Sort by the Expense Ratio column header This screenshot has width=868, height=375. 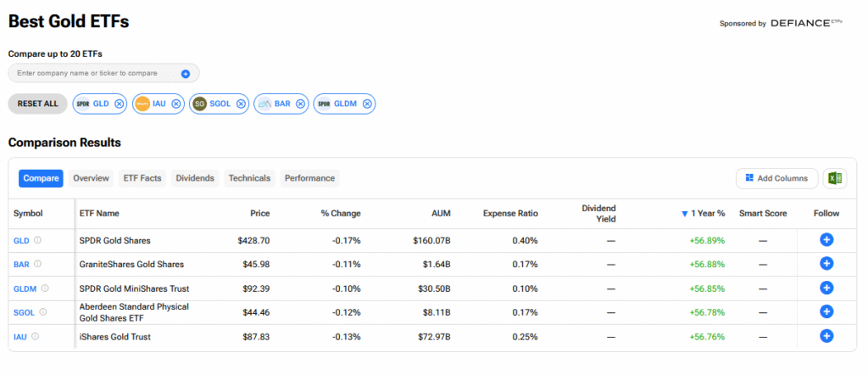(510, 213)
